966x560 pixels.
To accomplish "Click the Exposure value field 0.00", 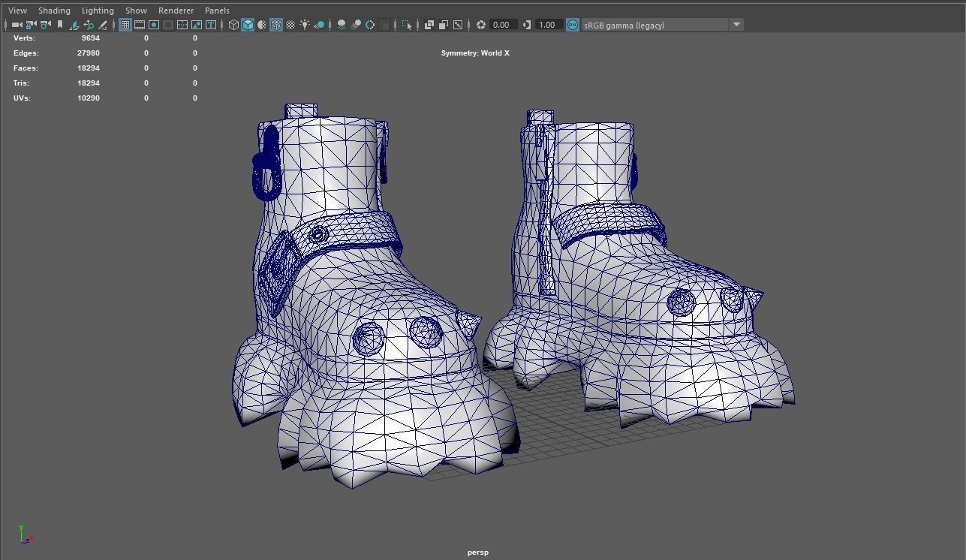I will 502,25.
